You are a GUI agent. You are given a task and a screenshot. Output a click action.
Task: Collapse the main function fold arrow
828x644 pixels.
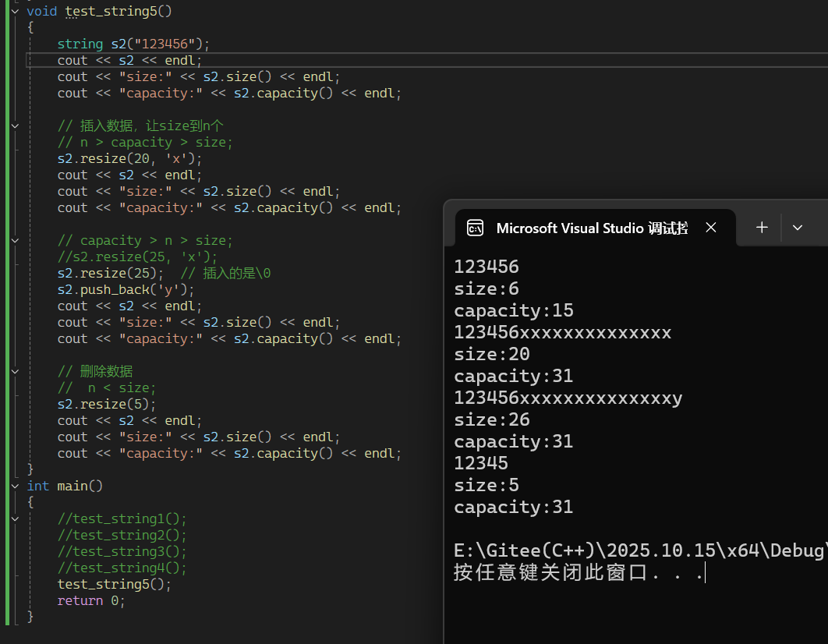15,486
